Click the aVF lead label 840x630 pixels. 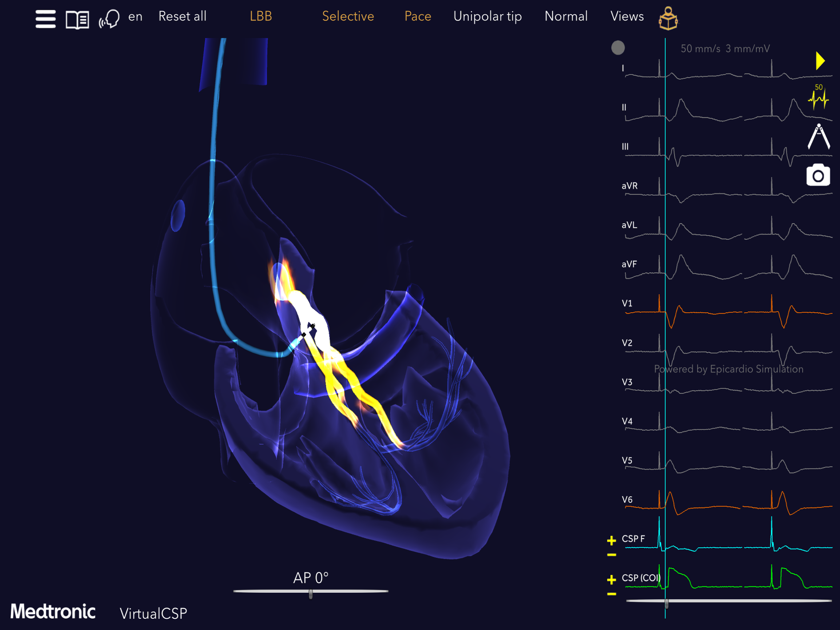point(629,264)
